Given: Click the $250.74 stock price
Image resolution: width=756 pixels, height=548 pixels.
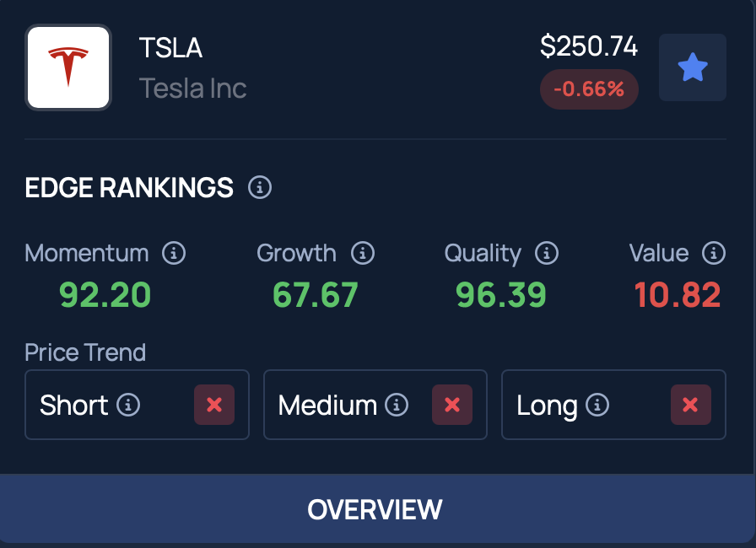Looking at the screenshot, I should pyautogui.click(x=589, y=46).
